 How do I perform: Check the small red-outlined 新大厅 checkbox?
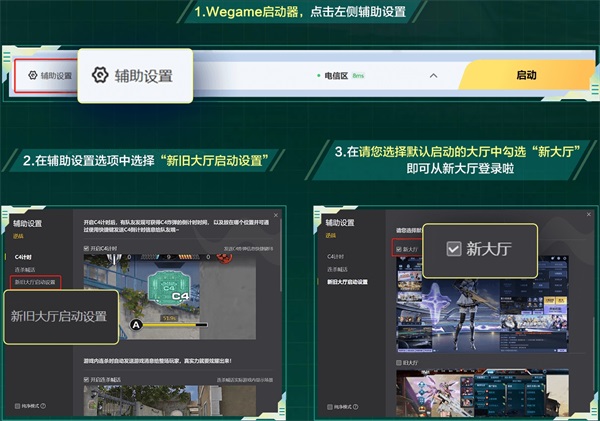(x=399, y=249)
